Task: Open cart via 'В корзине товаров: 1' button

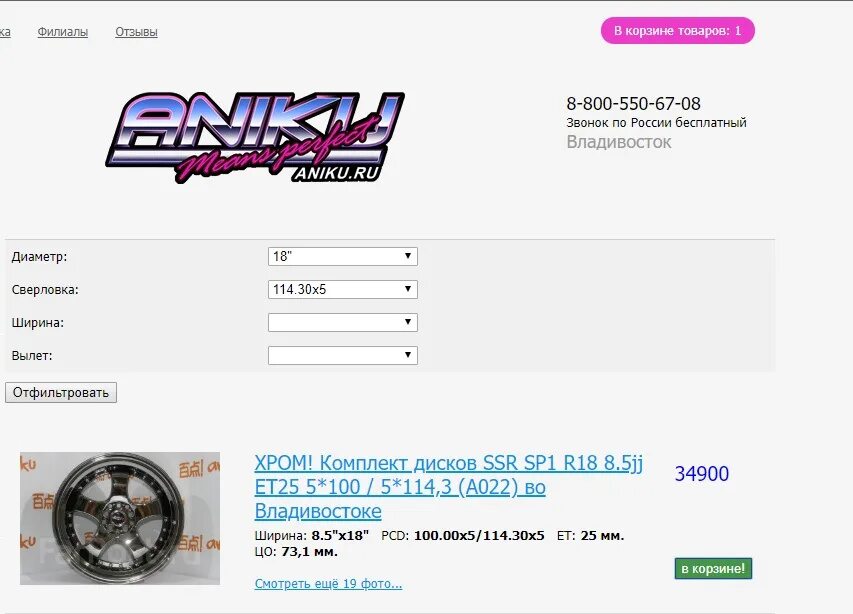Action: pyautogui.click(x=677, y=30)
